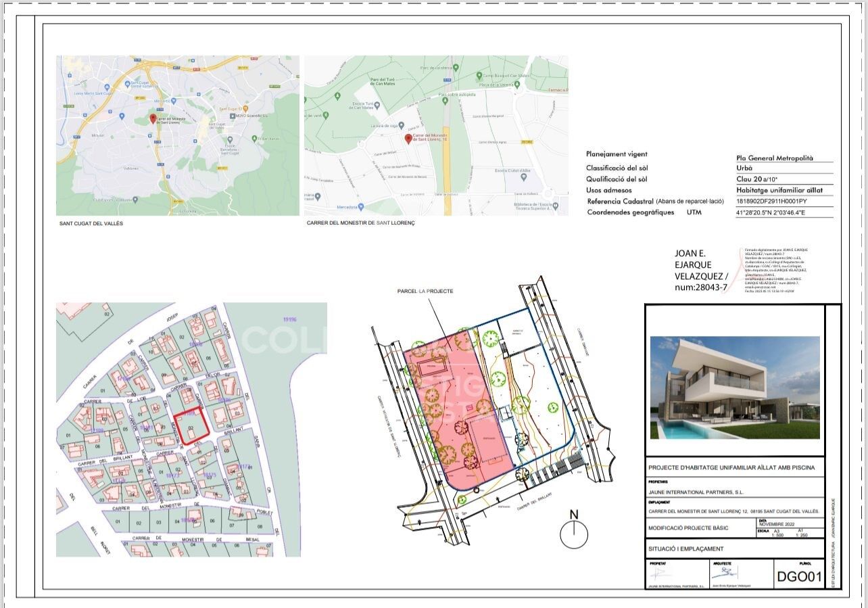This screenshot has height=608, width=868.
Task: Click the Escola Ciutat d'Alba map marker
Action: point(523,177)
